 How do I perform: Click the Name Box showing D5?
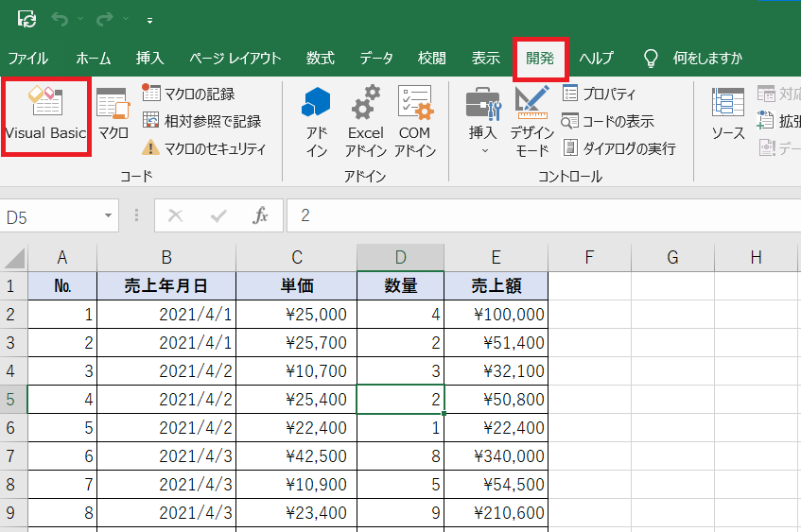click(51, 216)
